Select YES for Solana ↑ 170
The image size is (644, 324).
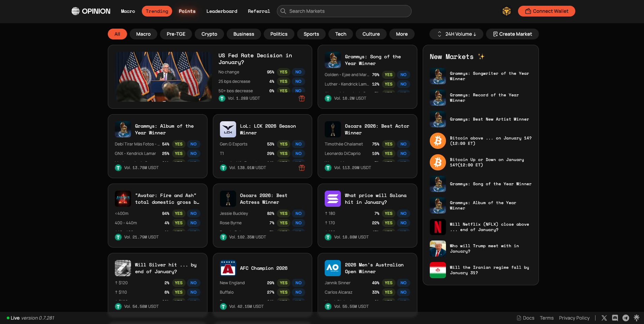click(x=389, y=223)
